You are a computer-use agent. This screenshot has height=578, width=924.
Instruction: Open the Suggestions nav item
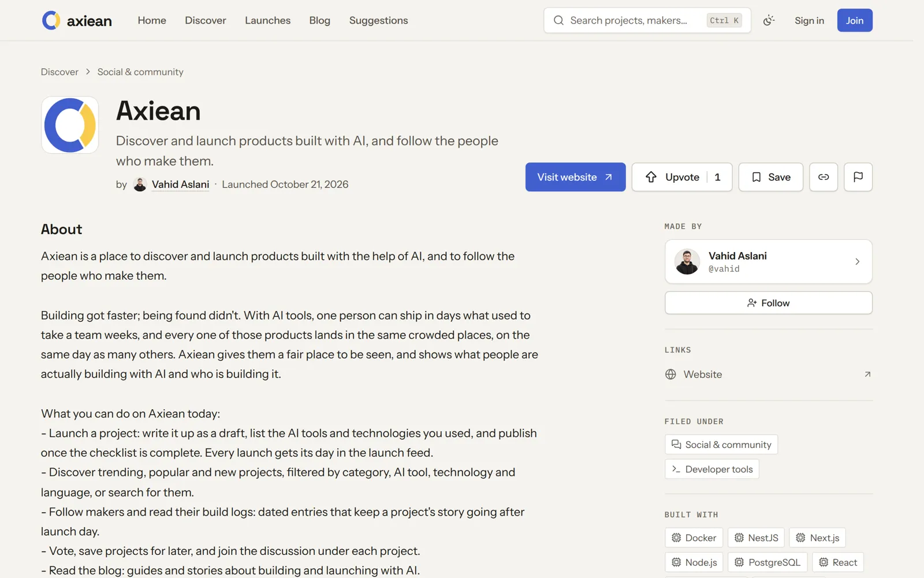[379, 20]
